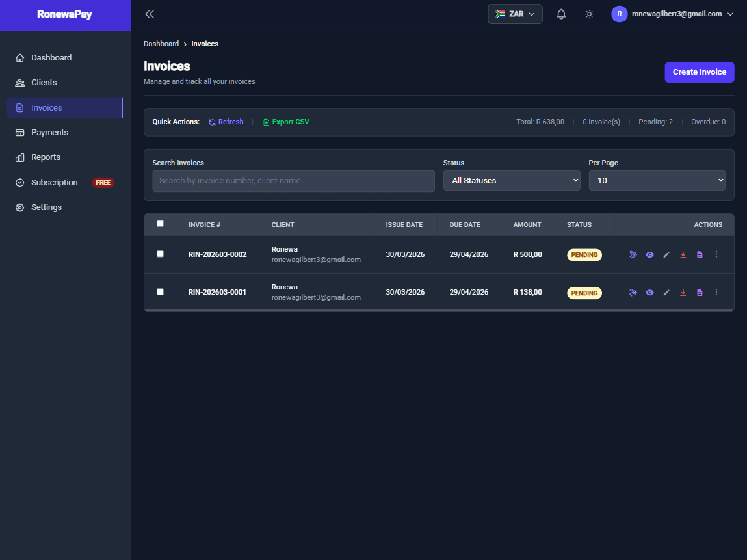
Task: Click the Export CSV quick action
Action: coord(286,122)
